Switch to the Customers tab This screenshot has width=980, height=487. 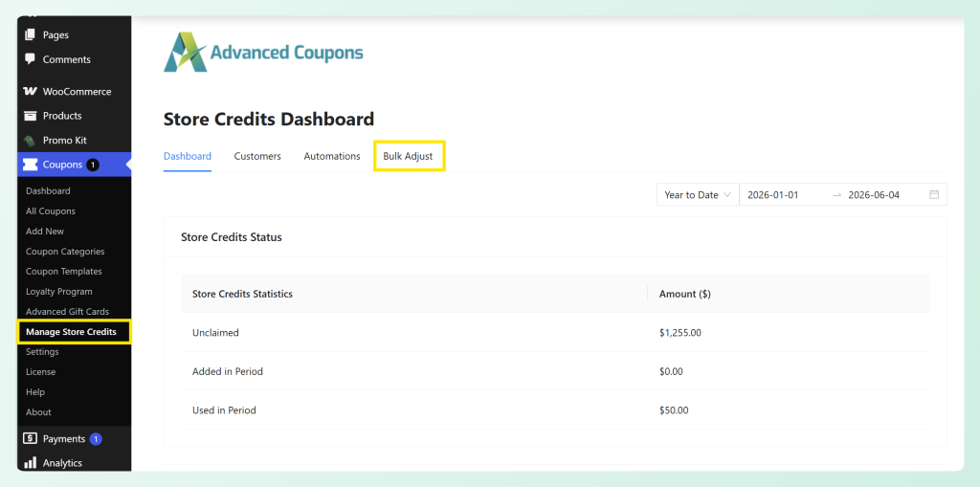tap(257, 156)
